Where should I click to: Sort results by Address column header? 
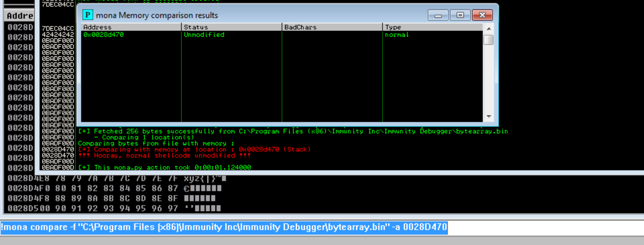(131, 27)
